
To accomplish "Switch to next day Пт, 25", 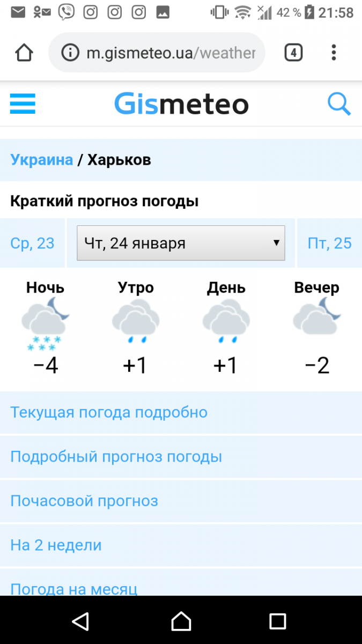I will coord(329,243).
